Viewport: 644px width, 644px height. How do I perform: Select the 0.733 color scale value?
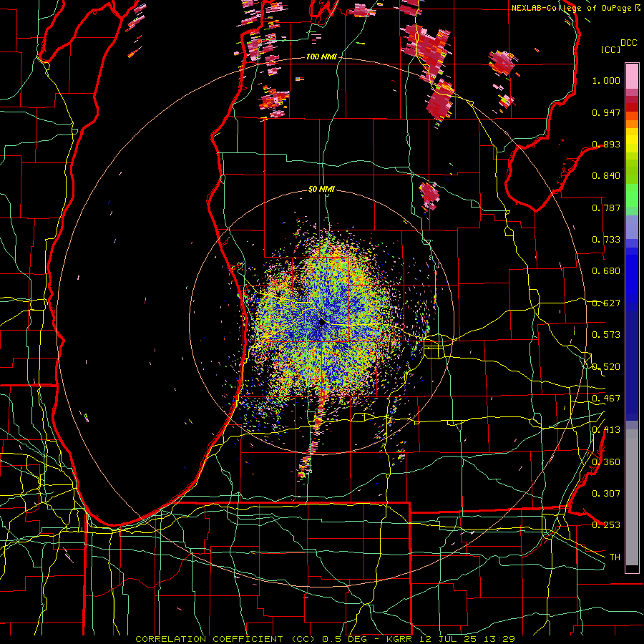[x=606, y=240]
